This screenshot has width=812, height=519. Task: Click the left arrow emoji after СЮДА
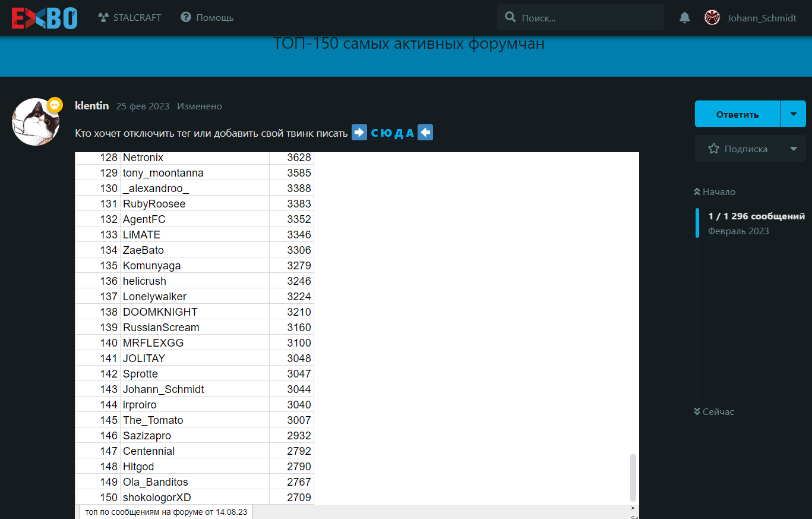point(425,132)
